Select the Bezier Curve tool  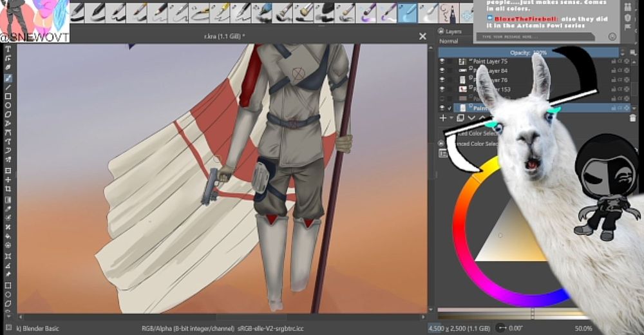8,132
